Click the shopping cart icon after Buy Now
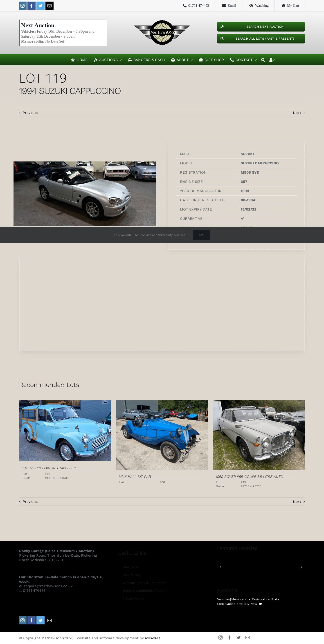This screenshot has width=324, height=644. tap(260, 604)
